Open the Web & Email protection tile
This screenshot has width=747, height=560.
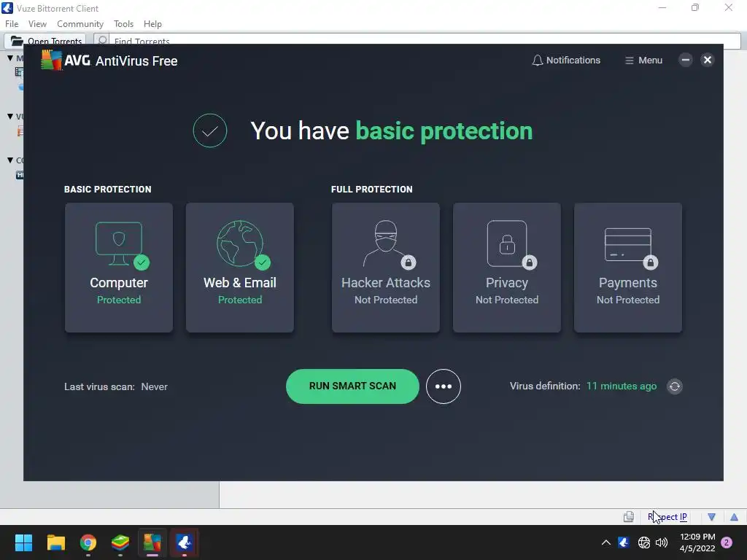[x=239, y=268]
